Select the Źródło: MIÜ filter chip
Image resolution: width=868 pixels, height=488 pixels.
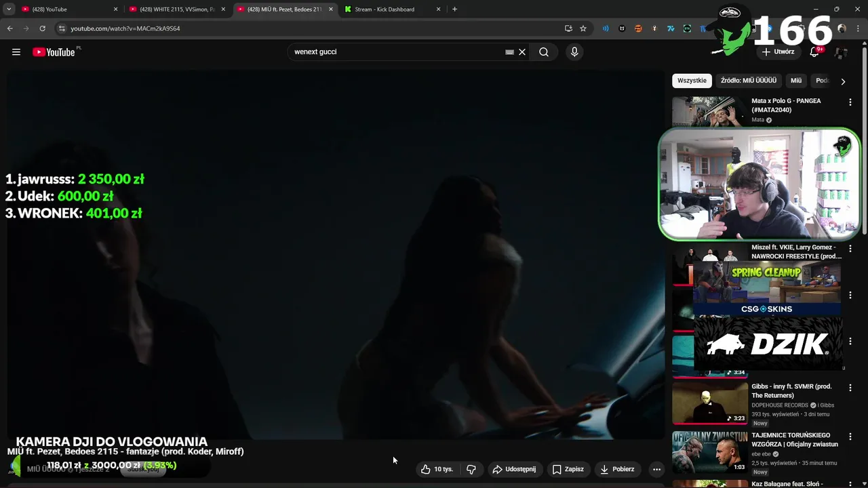point(749,81)
